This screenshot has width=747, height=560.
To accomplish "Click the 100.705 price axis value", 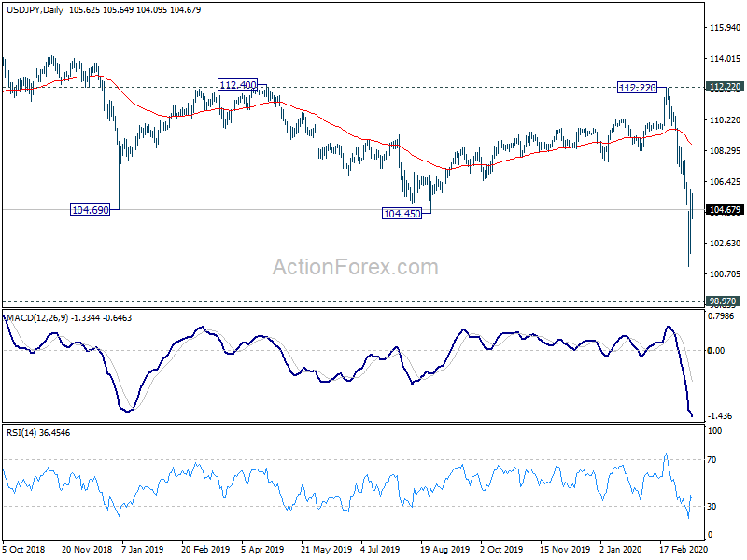I will pyautogui.click(x=726, y=274).
